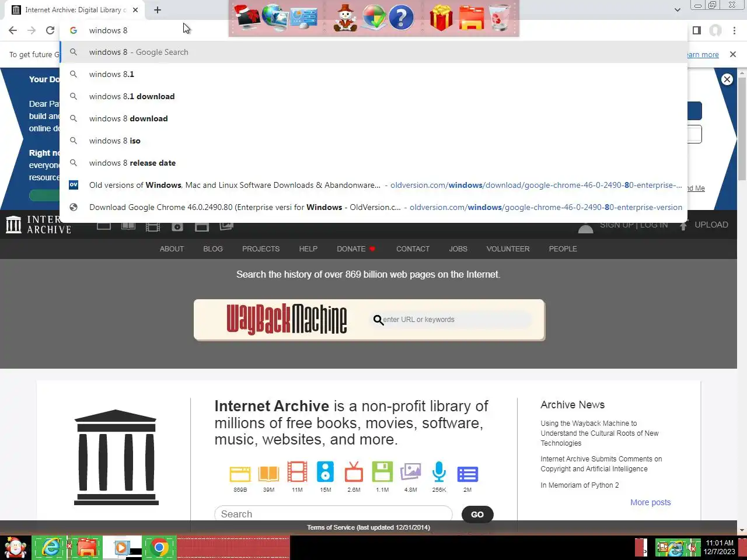This screenshot has width=747, height=560.
Task: Open the ABOUT nav item
Action: (172, 249)
